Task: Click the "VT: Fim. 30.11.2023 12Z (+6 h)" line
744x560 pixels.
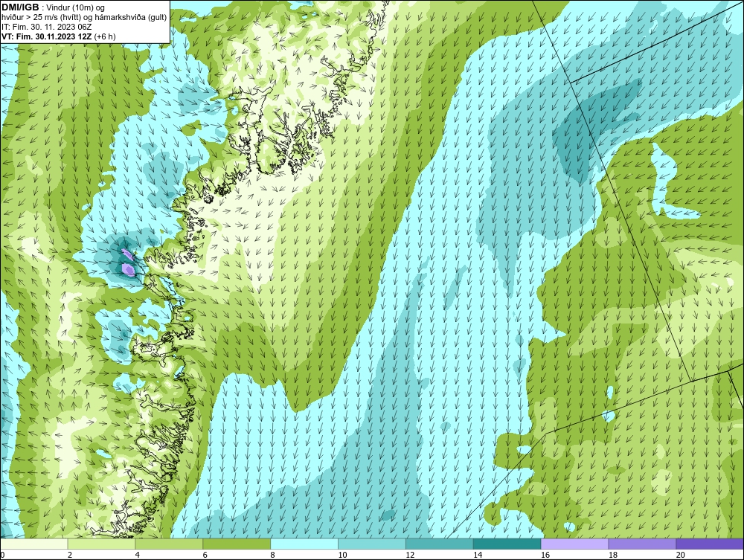Action: [58, 36]
